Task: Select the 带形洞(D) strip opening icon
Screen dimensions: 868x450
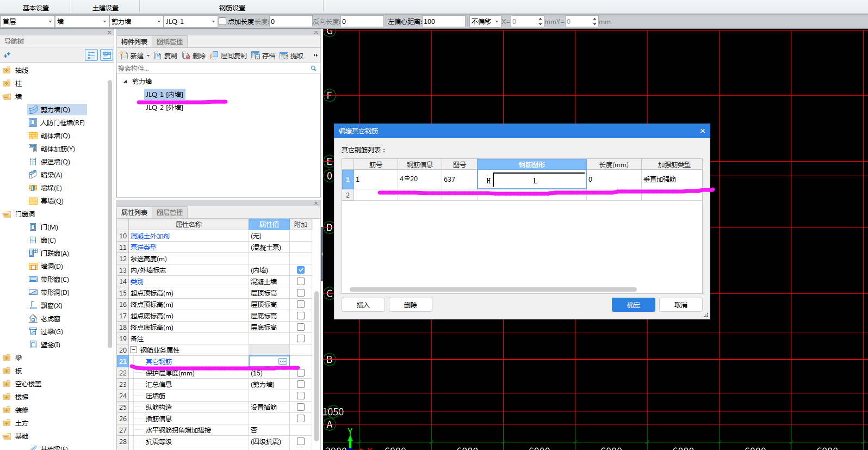Action: pyautogui.click(x=33, y=292)
